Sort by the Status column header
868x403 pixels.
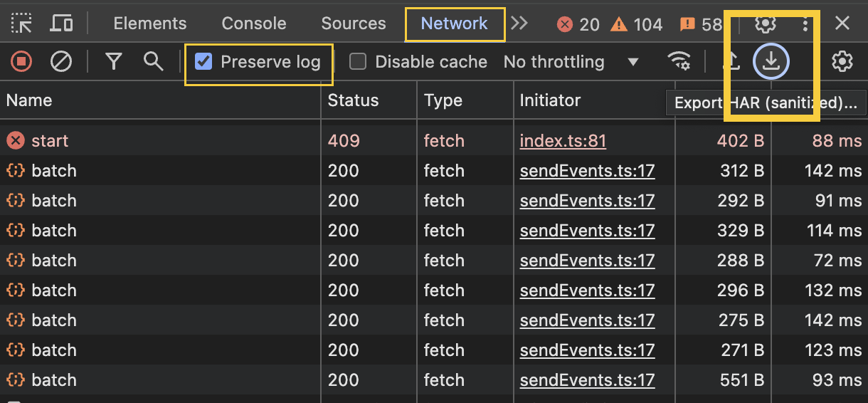point(353,100)
